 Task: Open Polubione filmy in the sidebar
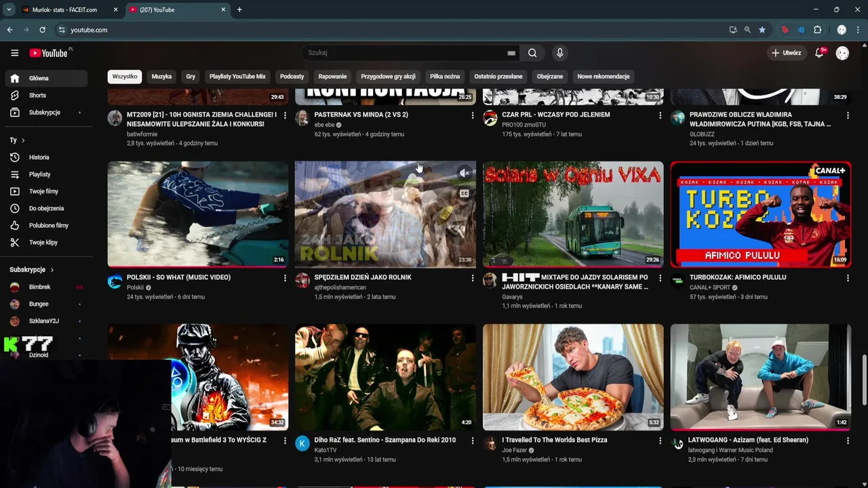[47, 225]
